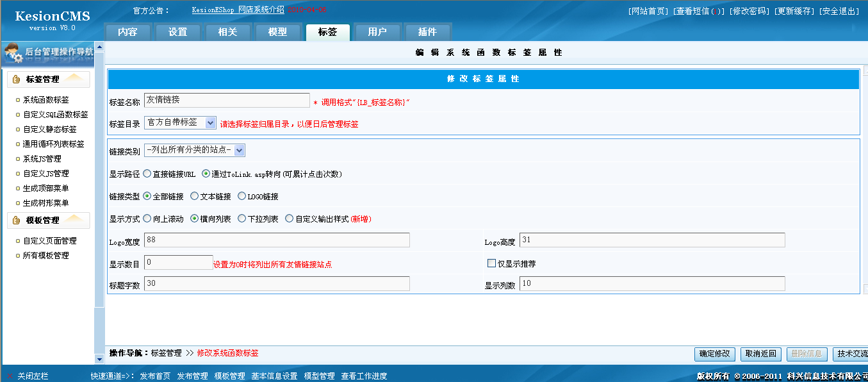Switch to the 用户 tab
Screen dimensions: 868x382
[x=377, y=32]
